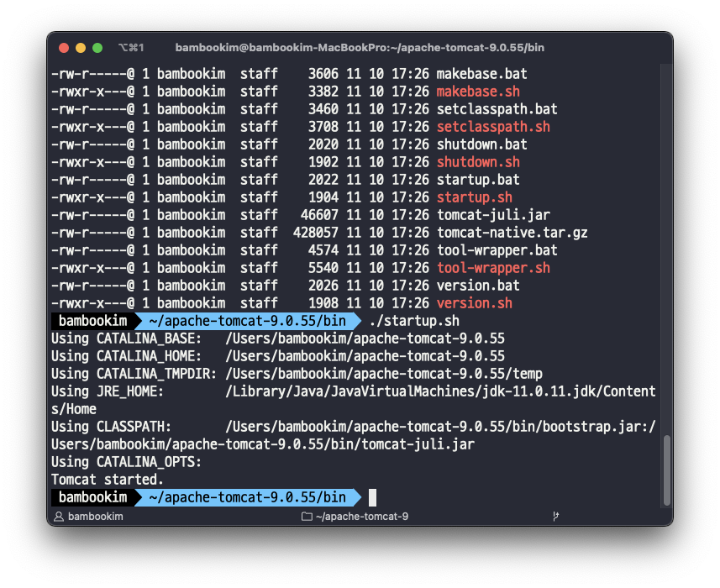Click the text Using CATALINA_TMPDIR:

(x=134, y=374)
